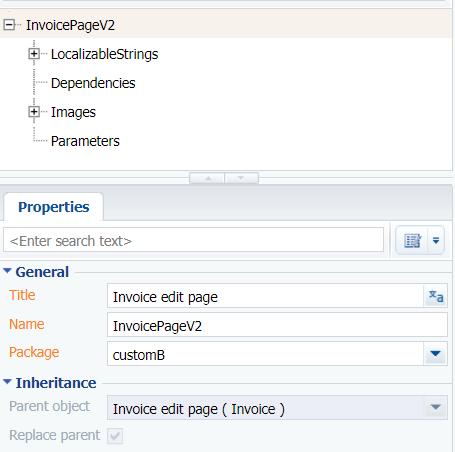This screenshot has height=452, width=455.
Task: Toggle the Replace parent checkbox
Action: pyautogui.click(x=115, y=436)
